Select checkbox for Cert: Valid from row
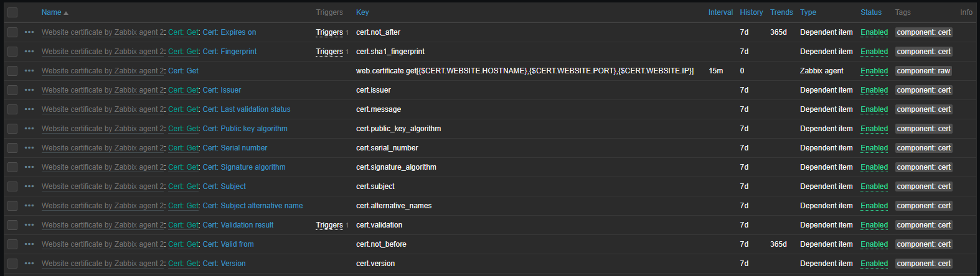 12,244
